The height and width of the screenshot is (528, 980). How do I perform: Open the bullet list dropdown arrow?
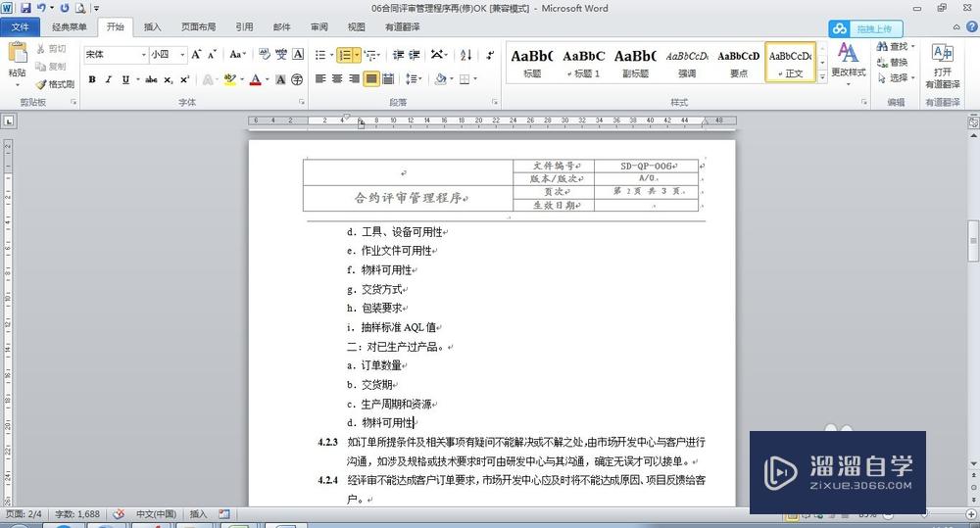click(331, 55)
